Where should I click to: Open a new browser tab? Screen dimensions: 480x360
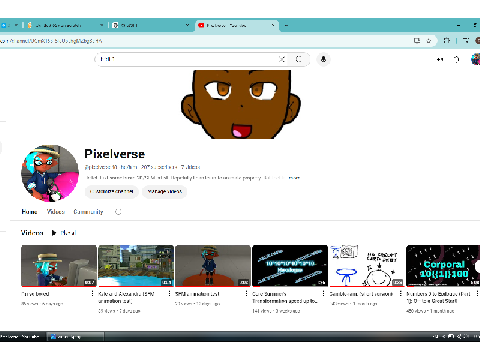pos(286,25)
